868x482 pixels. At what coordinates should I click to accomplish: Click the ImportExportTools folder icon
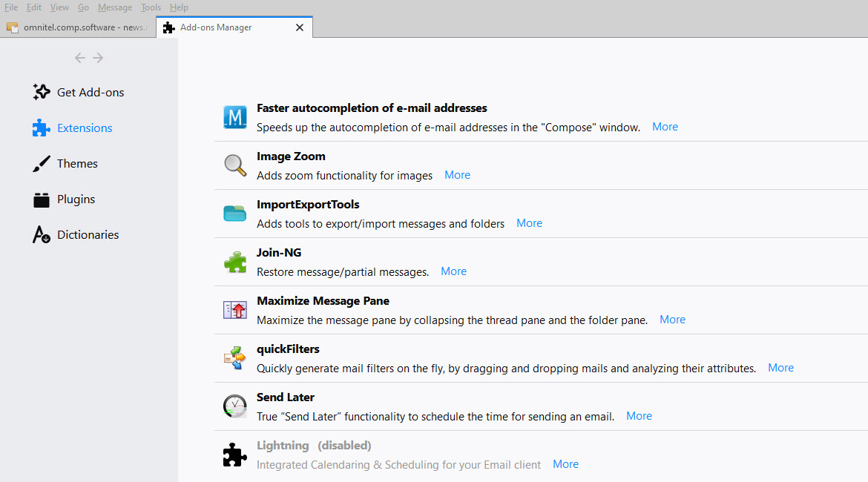click(x=235, y=214)
